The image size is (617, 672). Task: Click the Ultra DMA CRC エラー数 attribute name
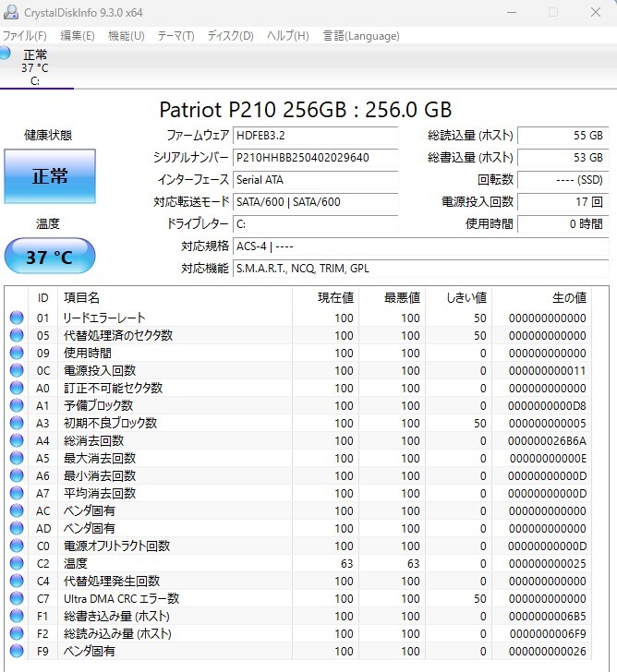(x=121, y=598)
